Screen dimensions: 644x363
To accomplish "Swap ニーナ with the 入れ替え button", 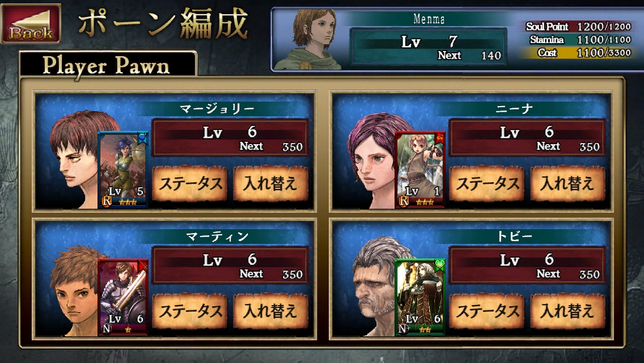I will coord(567,183).
